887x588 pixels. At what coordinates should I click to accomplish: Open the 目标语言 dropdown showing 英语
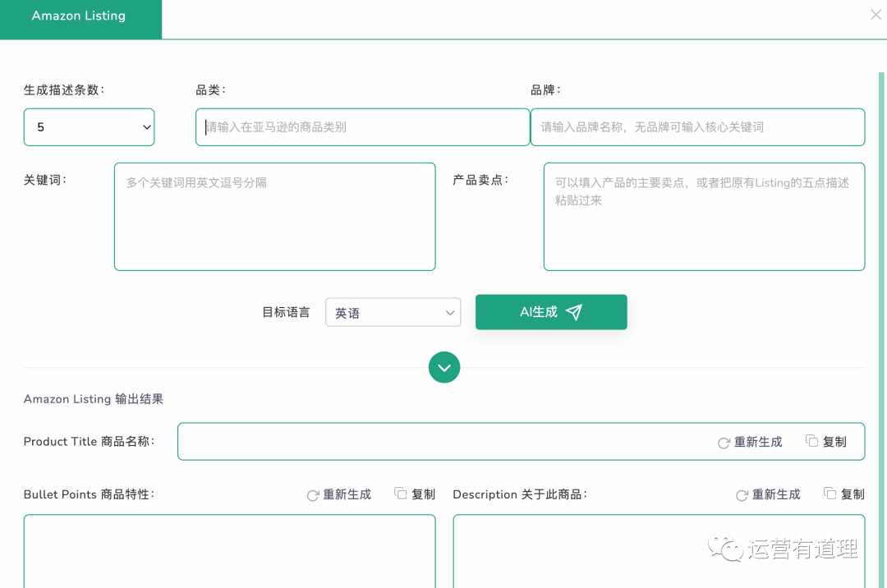click(x=393, y=312)
